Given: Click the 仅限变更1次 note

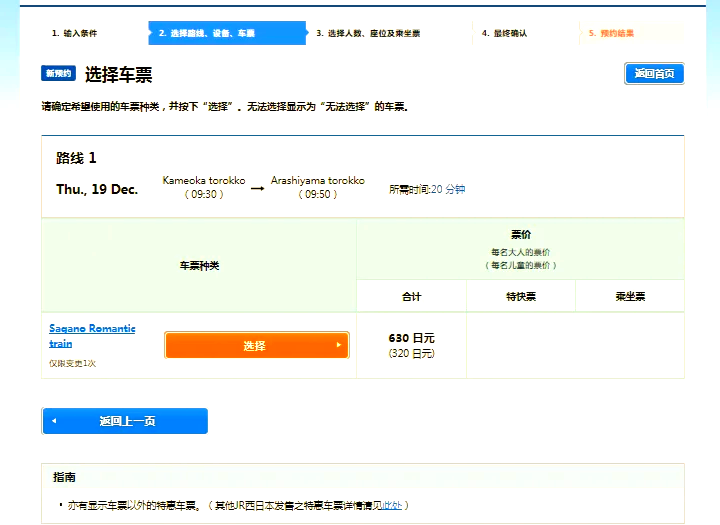Looking at the screenshot, I should (73, 363).
